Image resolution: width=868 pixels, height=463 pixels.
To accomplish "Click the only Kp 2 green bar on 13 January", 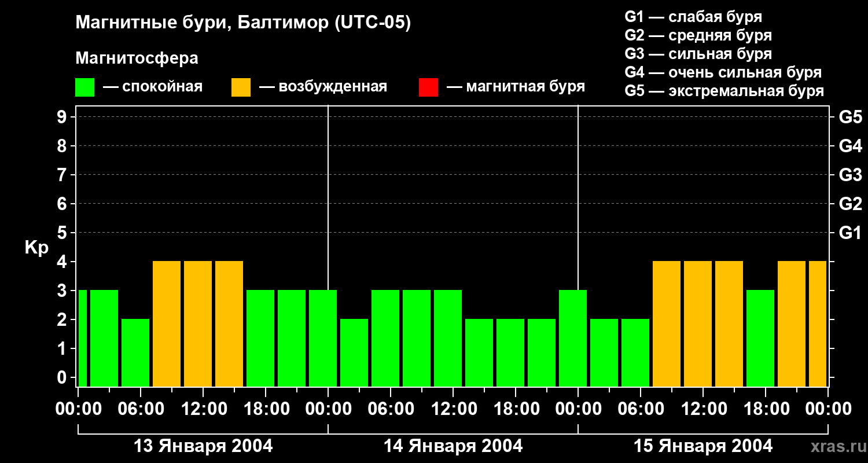I will click(x=135, y=352).
